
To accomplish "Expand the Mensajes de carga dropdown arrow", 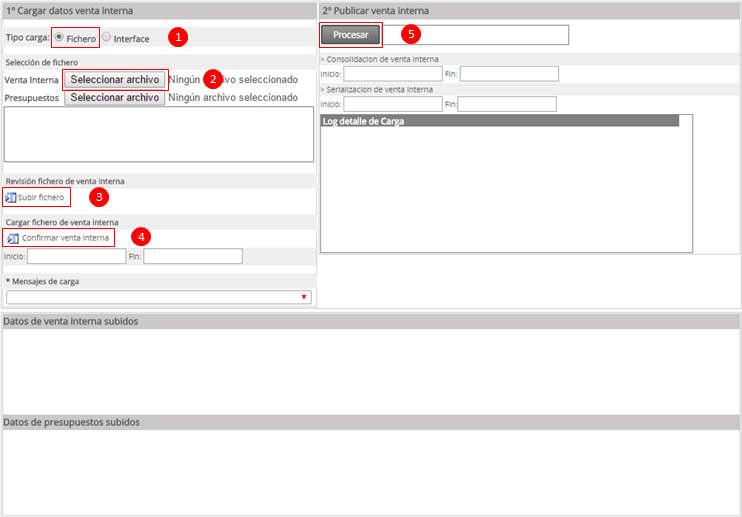I will [x=304, y=297].
